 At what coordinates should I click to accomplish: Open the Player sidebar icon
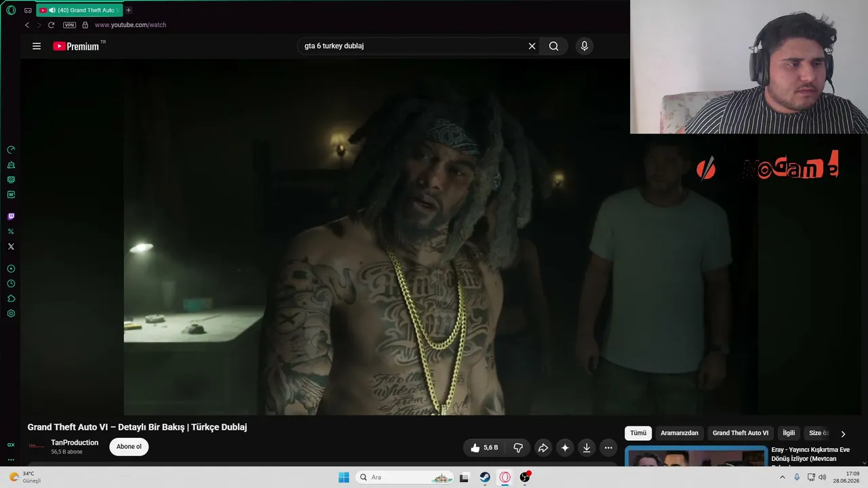[x=11, y=269]
